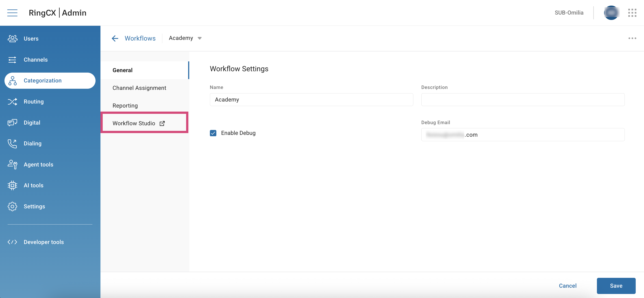
Task: Click the AI tools chip icon
Action: point(12,185)
